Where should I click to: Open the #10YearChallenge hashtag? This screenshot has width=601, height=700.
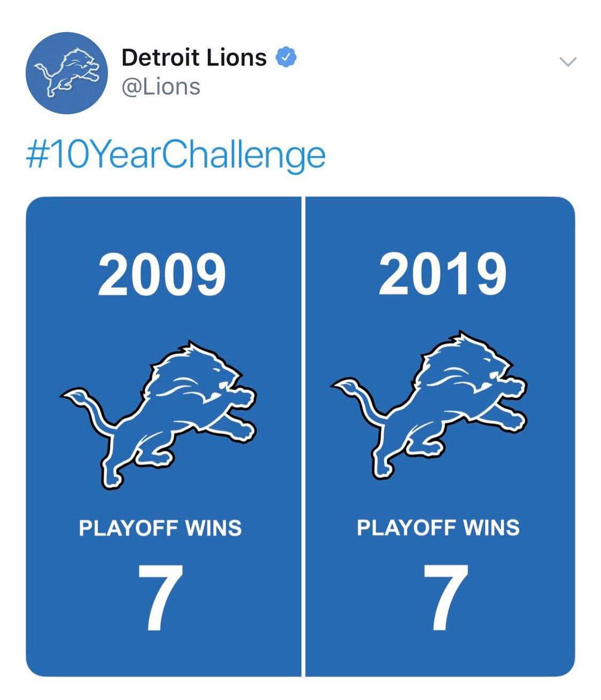pyautogui.click(x=176, y=155)
